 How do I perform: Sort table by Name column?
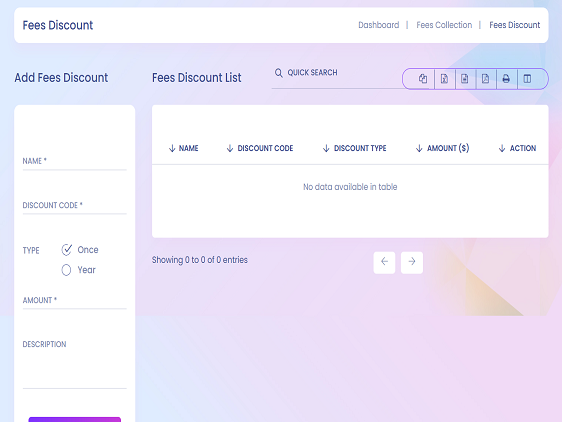point(183,148)
